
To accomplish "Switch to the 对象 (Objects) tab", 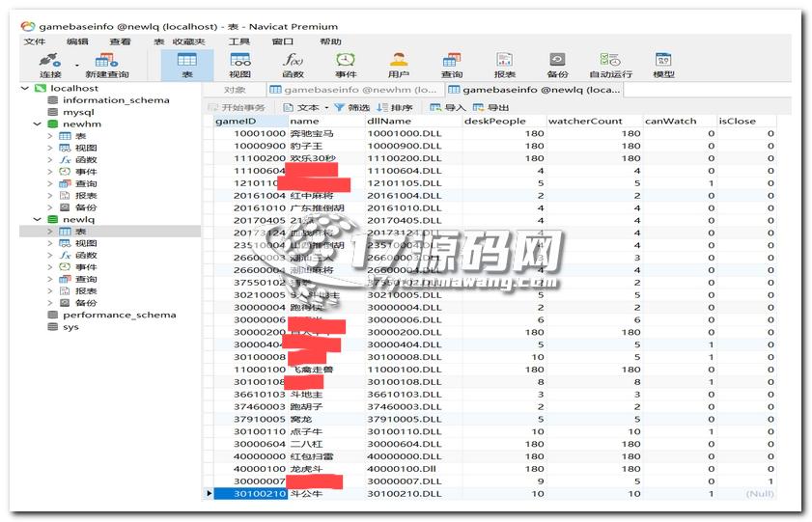I will [x=234, y=90].
